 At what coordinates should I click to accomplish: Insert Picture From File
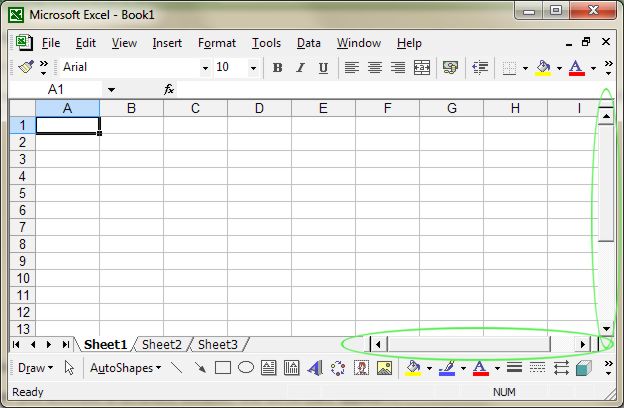coord(384,368)
